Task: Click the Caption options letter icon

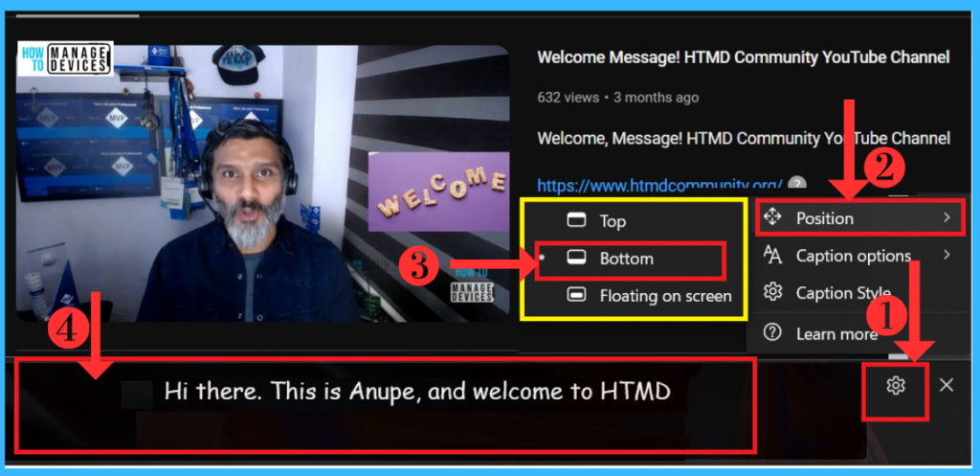Action: [772, 255]
